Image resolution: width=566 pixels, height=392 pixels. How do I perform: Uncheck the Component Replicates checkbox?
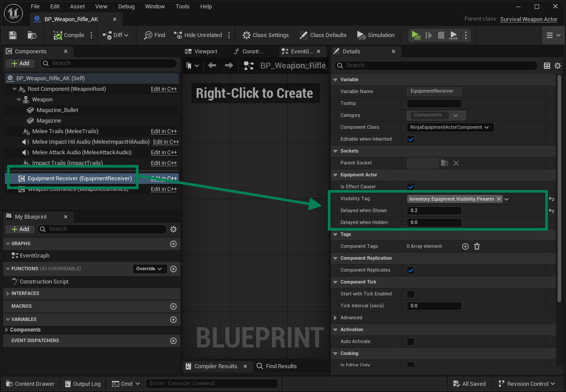(x=411, y=270)
